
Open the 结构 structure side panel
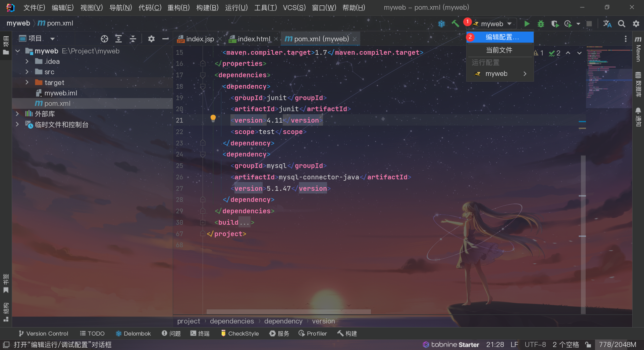tap(6, 312)
